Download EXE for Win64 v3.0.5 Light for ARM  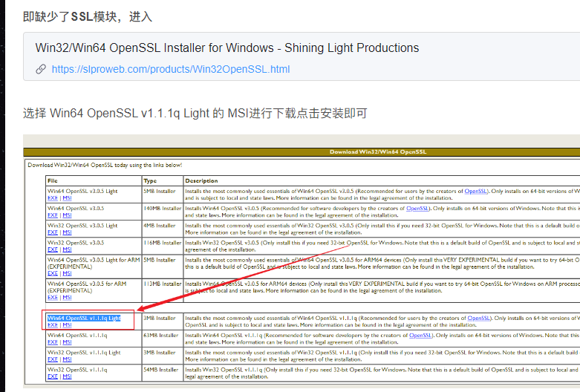click(x=53, y=274)
